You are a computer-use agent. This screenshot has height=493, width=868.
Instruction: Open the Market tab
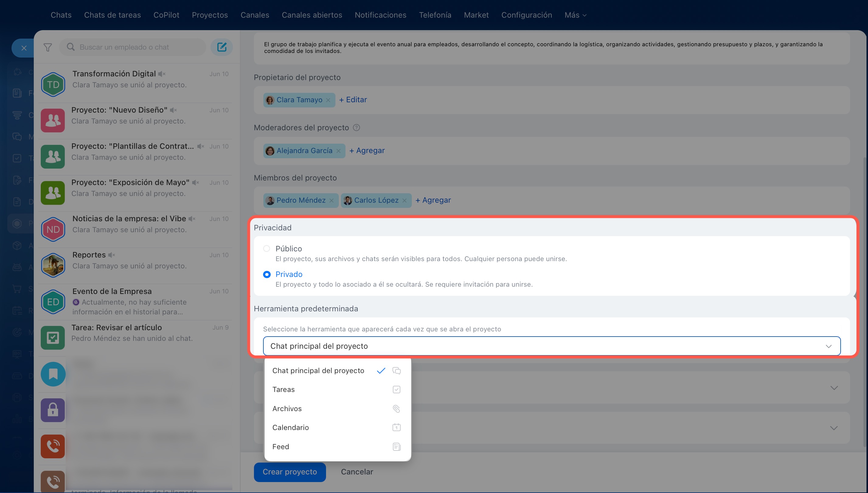(476, 15)
